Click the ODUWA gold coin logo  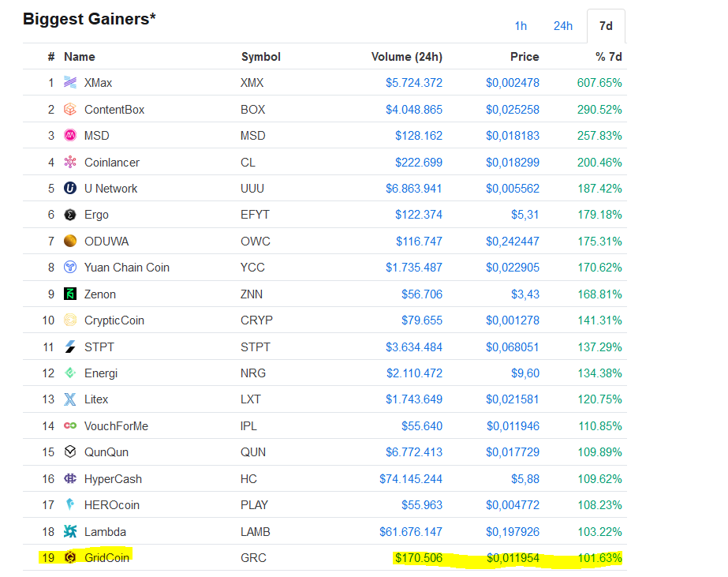tap(70, 241)
